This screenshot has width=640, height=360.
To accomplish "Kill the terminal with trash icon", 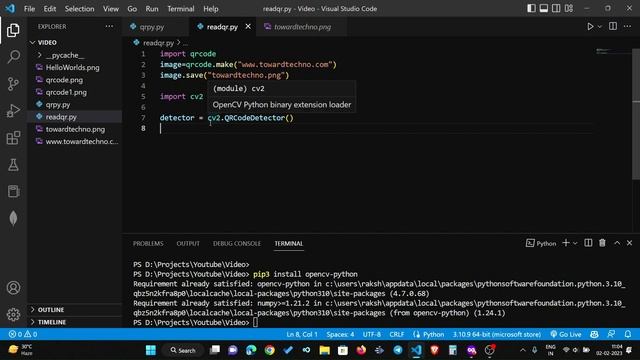I will [602, 243].
